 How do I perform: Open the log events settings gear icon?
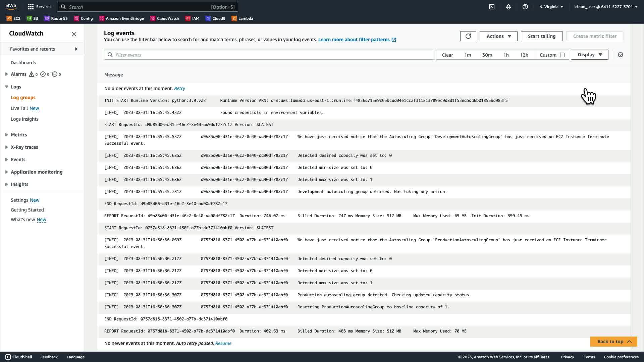(x=620, y=55)
